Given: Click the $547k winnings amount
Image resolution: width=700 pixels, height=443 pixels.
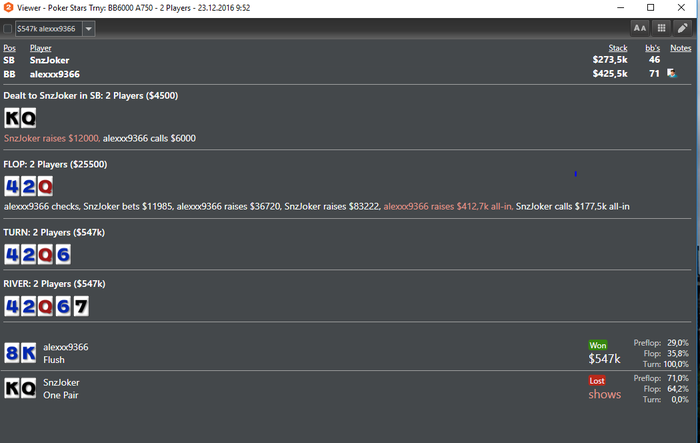Looking at the screenshot, I should [604, 359].
